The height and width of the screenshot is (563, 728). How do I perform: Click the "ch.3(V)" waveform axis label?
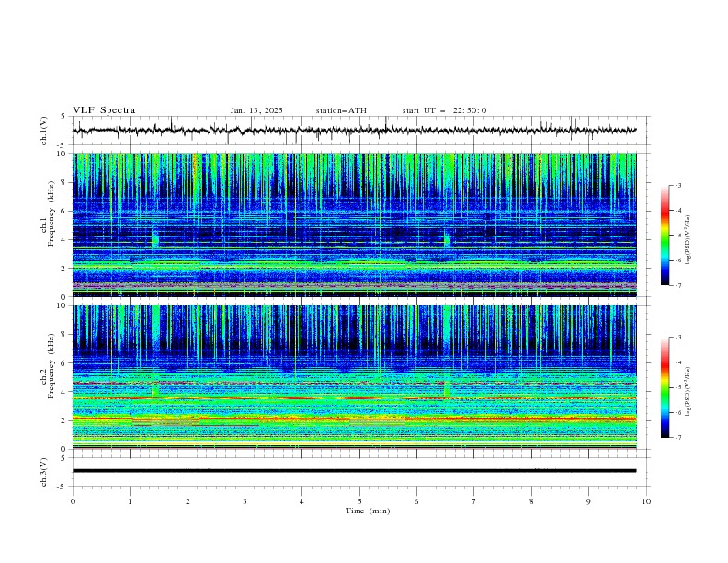44,472
